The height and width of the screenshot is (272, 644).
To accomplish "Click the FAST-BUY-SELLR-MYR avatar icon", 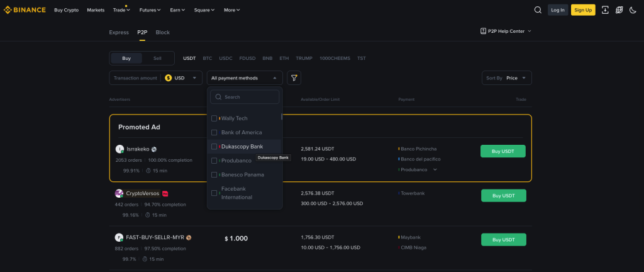I will point(119,237).
